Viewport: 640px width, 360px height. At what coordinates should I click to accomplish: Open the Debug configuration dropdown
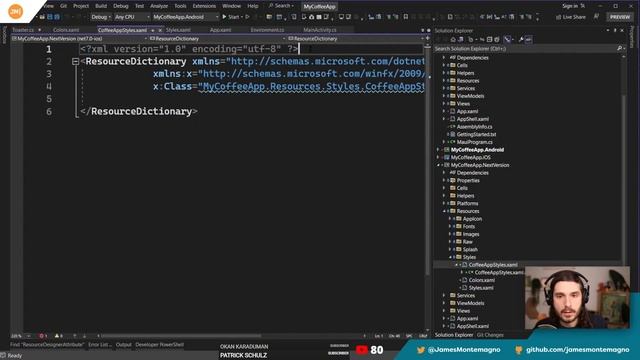coord(101,17)
